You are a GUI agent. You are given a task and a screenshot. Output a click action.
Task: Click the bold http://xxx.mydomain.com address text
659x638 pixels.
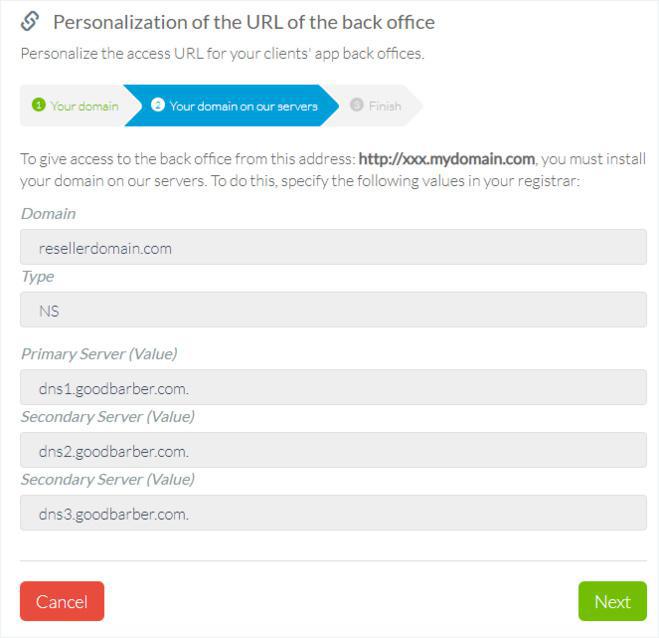pos(446,159)
